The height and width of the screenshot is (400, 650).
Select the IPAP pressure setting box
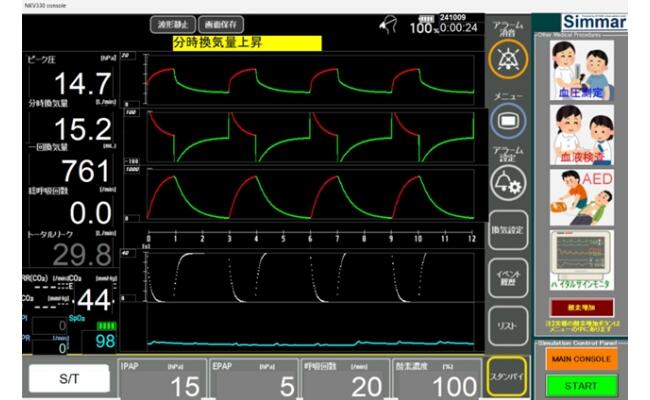[162, 378]
